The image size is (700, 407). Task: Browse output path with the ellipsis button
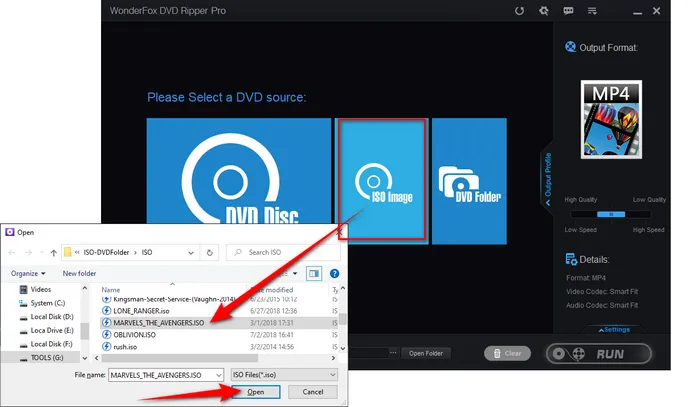pyautogui.click(x=393, y=353)
